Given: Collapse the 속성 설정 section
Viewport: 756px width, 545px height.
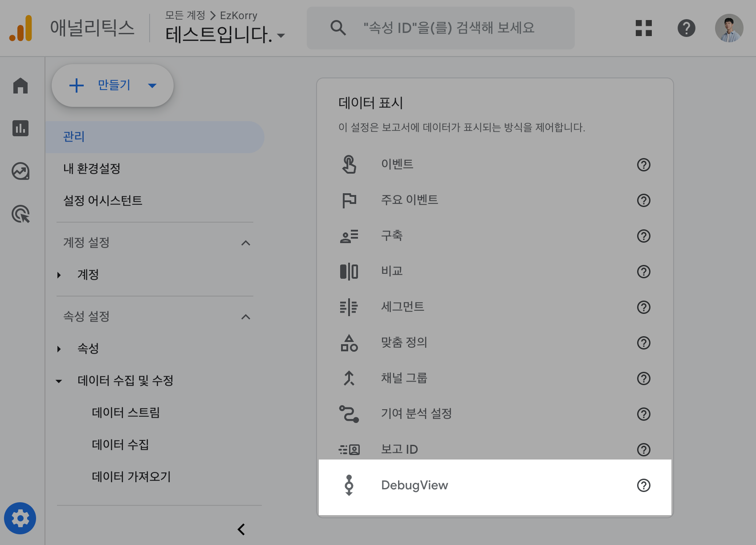Looking at the screenshot, I should 245,317.
